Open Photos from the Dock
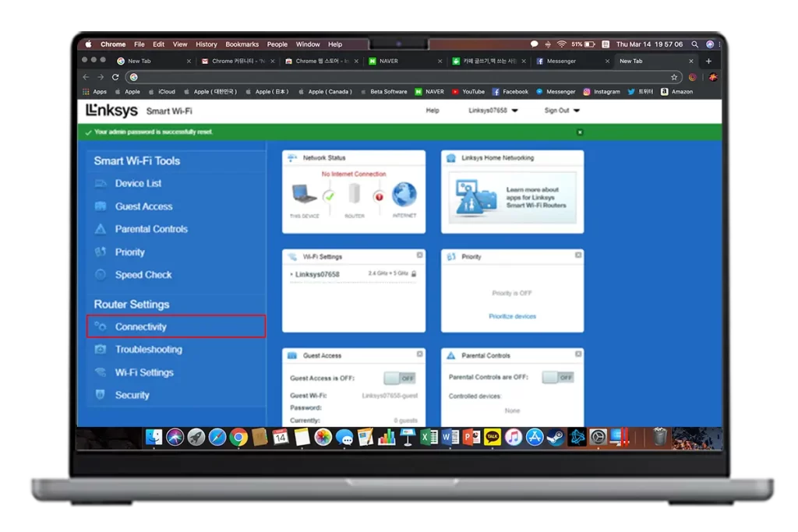The width and height of the screenshot is (798, 532). (323, 438)
